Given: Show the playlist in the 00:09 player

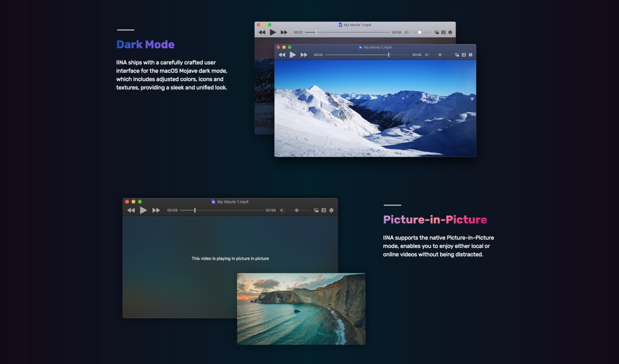Looking at the screenshot, I should click(324, 210).
